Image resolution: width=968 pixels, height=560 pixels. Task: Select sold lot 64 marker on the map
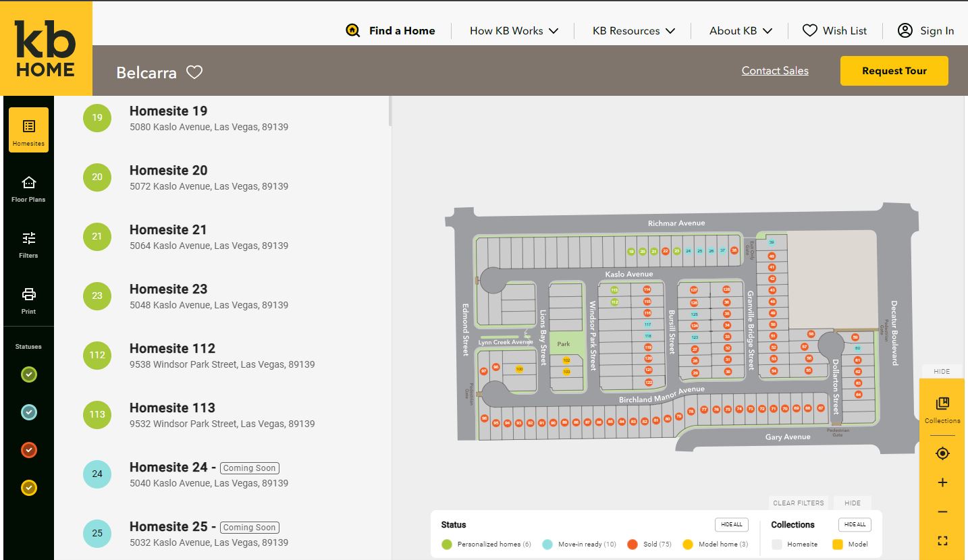point(858,394)
